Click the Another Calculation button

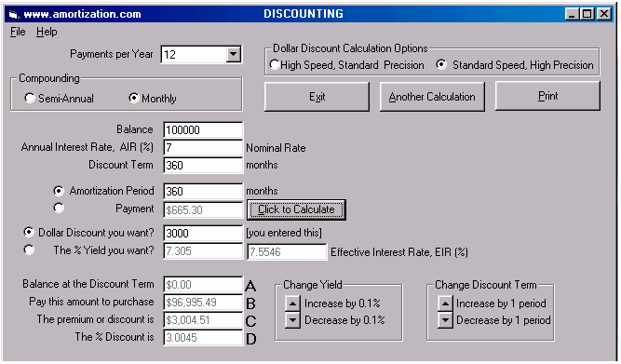[432, 97]
